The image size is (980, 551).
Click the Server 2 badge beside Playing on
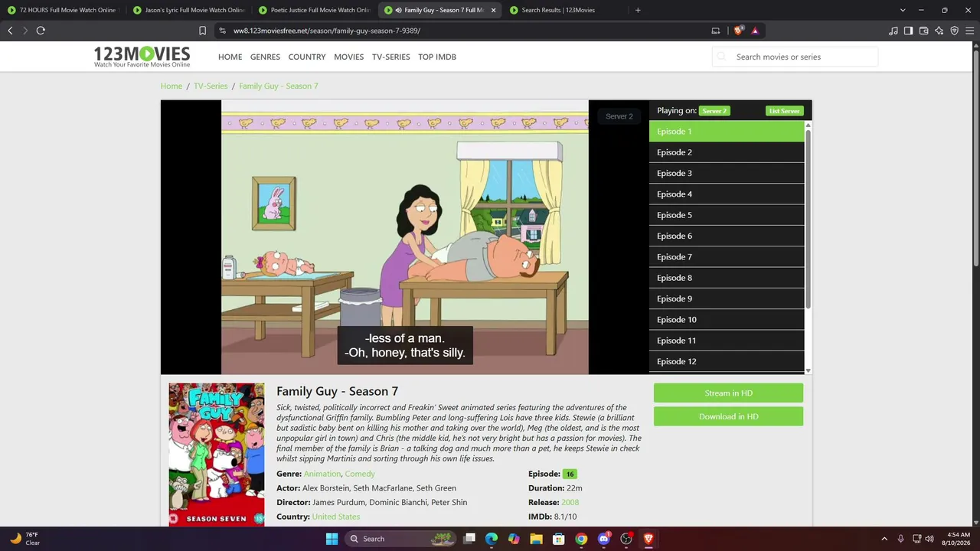point(714,111)
